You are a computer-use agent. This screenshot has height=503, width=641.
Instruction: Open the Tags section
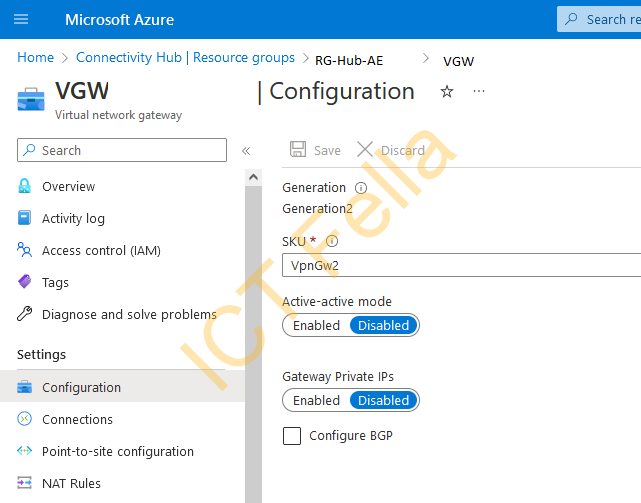[x=55, y=283]
